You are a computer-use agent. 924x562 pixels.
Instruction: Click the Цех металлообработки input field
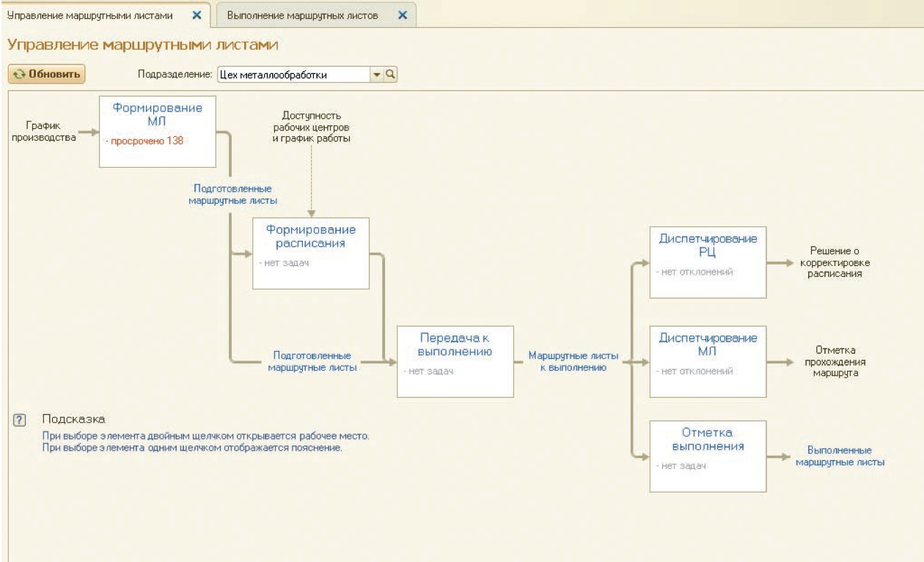click(295, 74)
